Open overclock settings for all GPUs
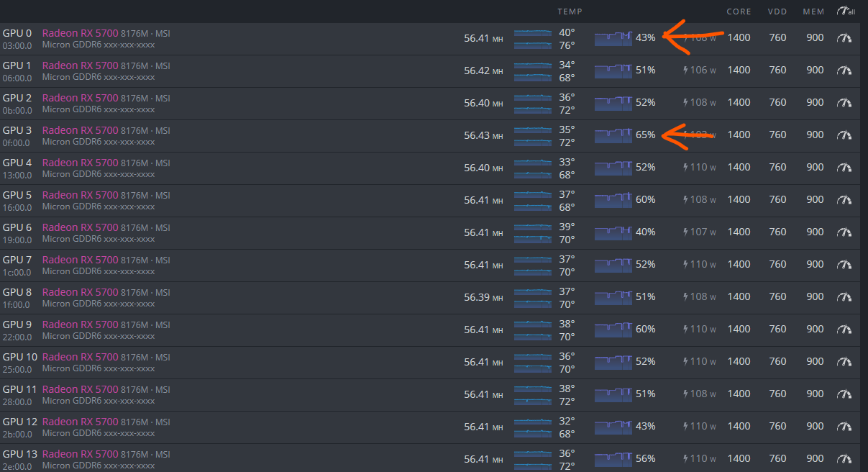868x472 pixels. (x=846, y=12)
